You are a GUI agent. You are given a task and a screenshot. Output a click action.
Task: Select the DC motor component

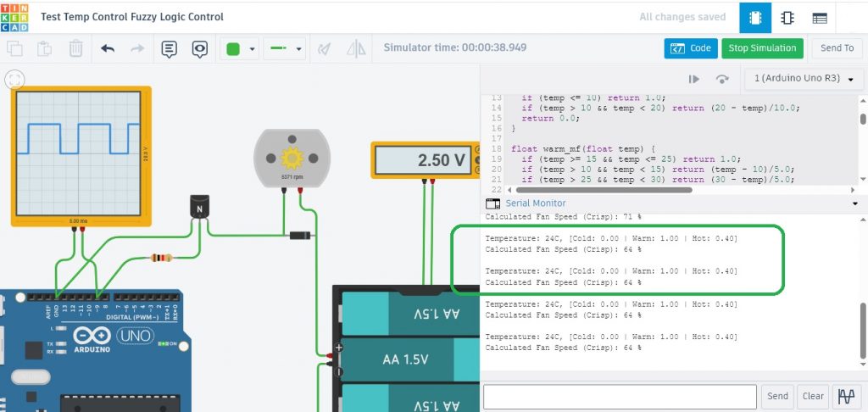(292, 158)
